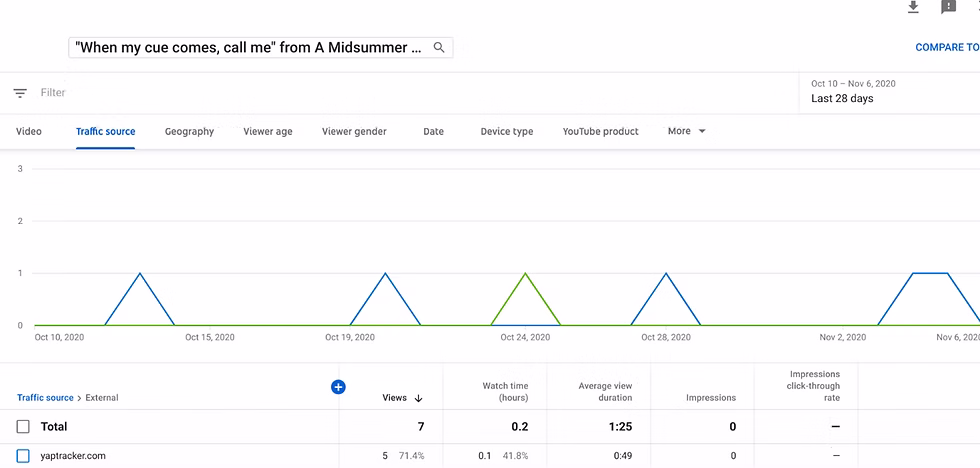
Task: Click the green peak near Oct 24
Action: [525, 274]
